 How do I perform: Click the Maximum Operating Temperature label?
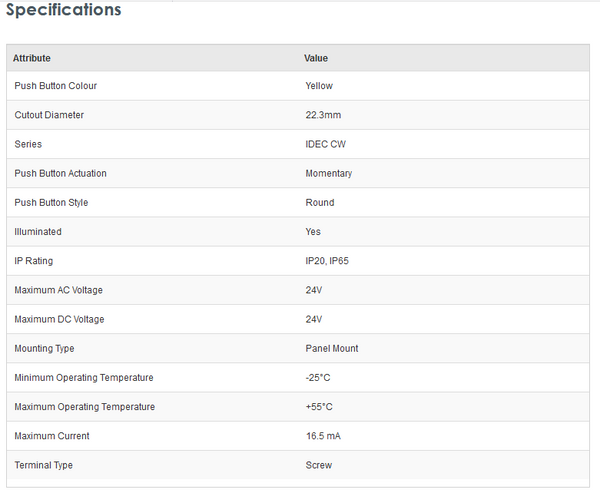click(x=85, y=407)
